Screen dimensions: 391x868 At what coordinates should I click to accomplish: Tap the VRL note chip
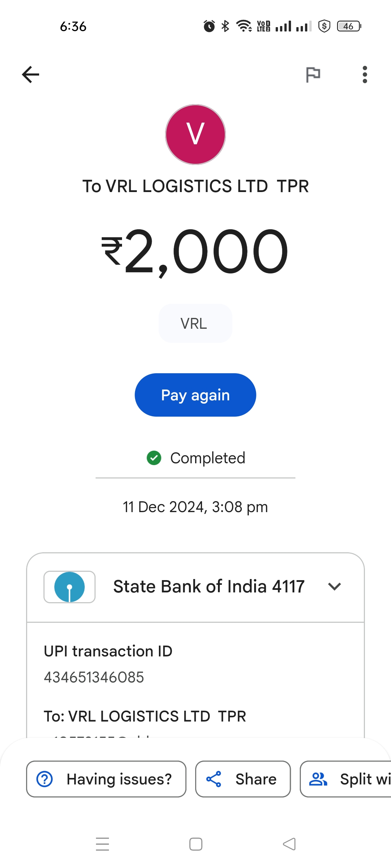(195, 323)
